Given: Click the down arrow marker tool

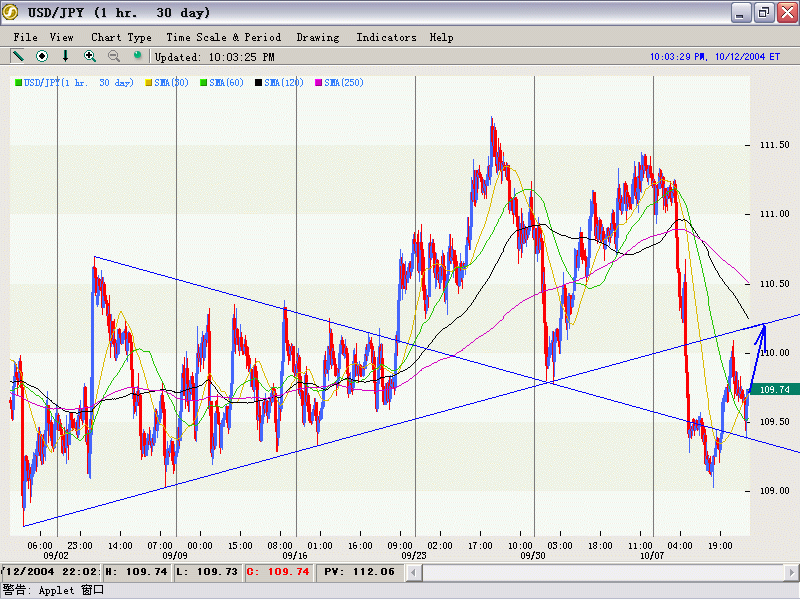Looking at the screenshot, I should 66,56.
